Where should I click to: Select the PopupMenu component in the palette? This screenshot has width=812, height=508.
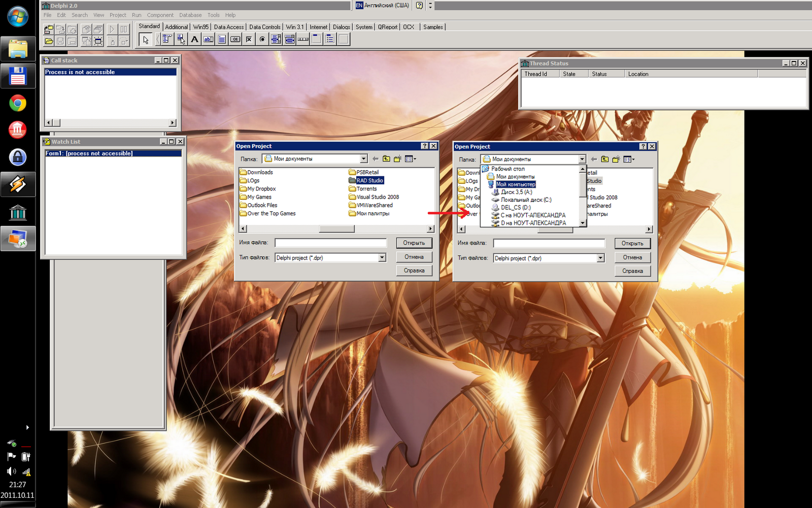(x=181, y=39)
